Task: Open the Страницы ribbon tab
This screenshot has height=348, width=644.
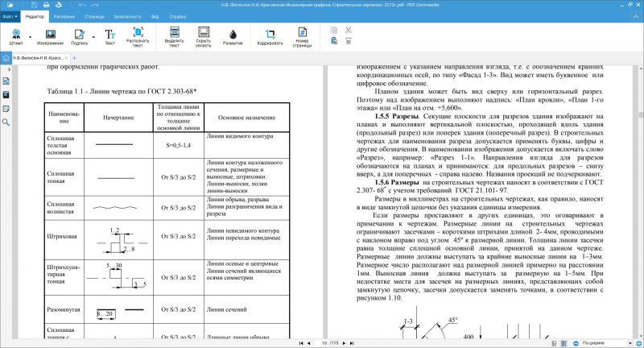Action: tap(94, 17)
